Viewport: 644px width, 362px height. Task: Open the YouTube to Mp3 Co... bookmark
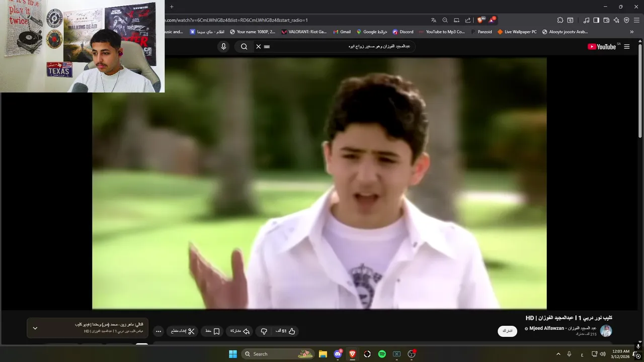pyautogui.click(x=442, y=32)
